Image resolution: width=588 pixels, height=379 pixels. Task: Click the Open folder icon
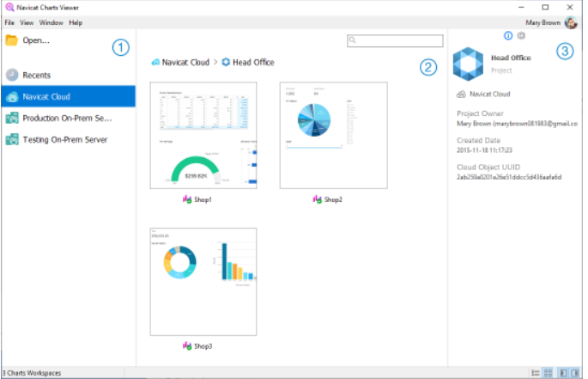tap(12, 40)
